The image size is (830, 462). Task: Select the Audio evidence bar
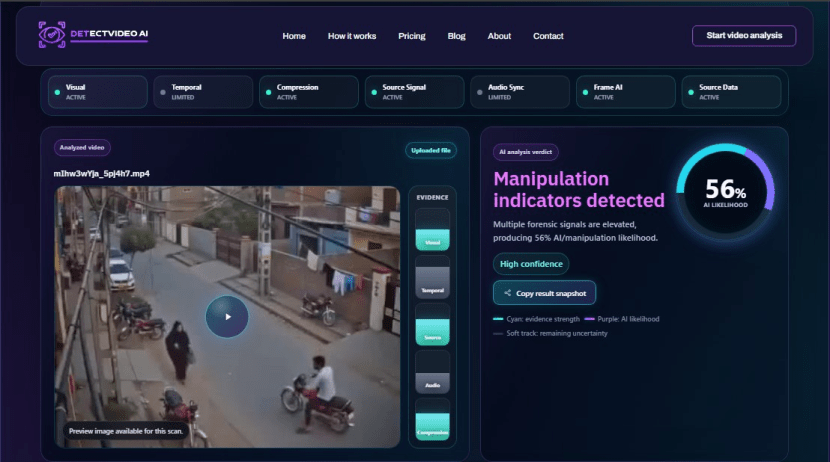pos(432,372)
